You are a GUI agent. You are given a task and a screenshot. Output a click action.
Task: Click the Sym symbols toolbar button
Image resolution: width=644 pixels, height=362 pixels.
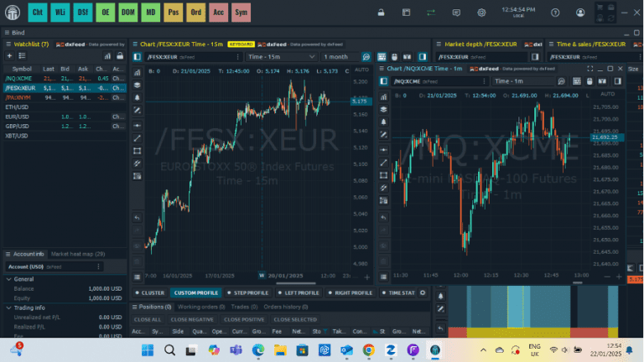[x=241, y=13]
